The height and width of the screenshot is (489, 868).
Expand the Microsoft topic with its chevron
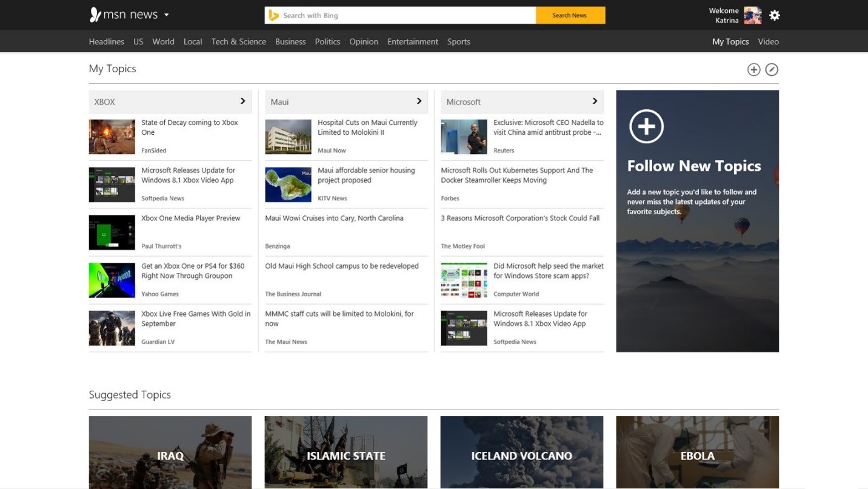[594, 101]
